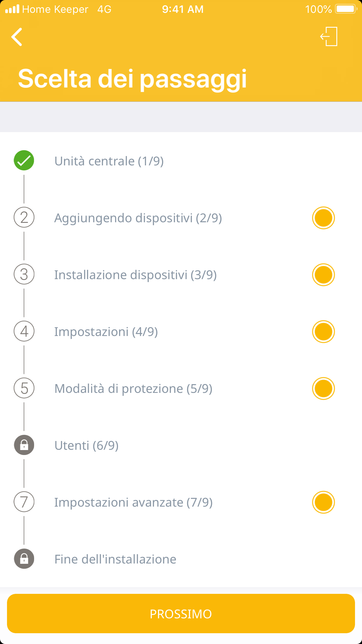The height and width of the screenshot is (644, 362).
Task: Tap the Scelta dei passaggi heading
Action: 132,79
